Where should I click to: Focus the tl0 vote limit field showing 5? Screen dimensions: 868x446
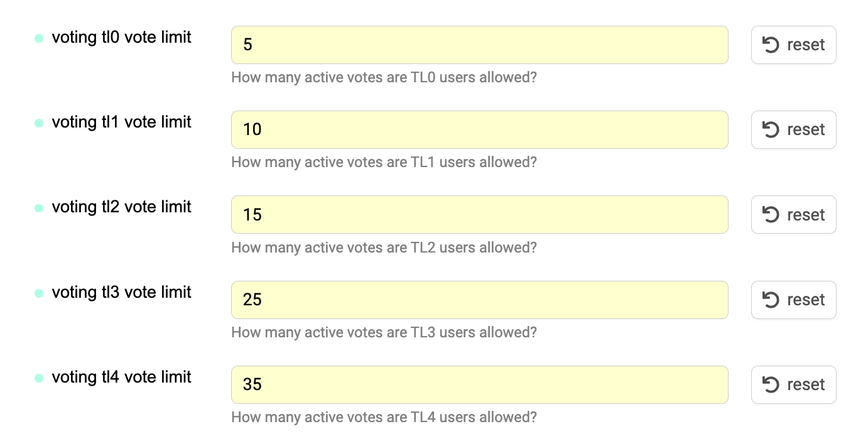(480, 45)
